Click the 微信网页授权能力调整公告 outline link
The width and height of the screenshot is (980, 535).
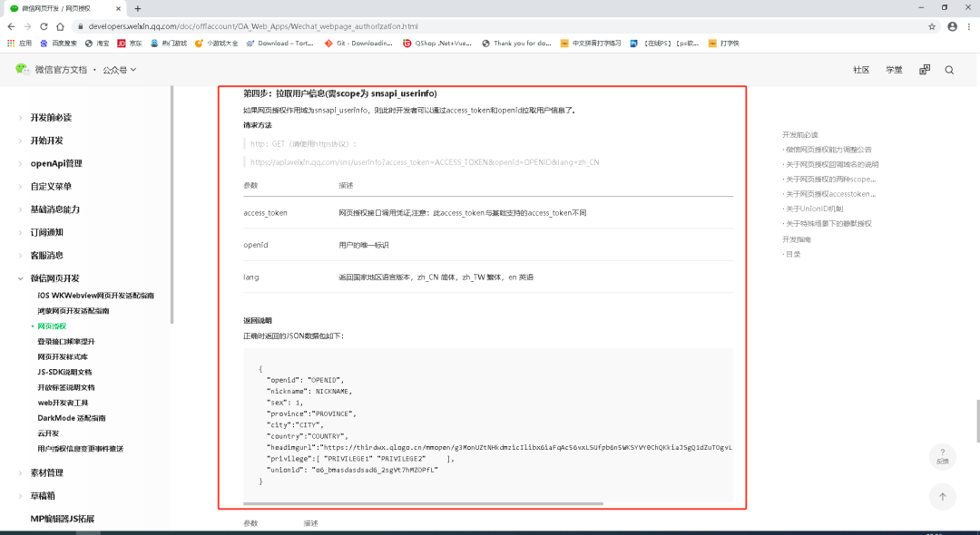pyautogui.click(x=828, y=150)
